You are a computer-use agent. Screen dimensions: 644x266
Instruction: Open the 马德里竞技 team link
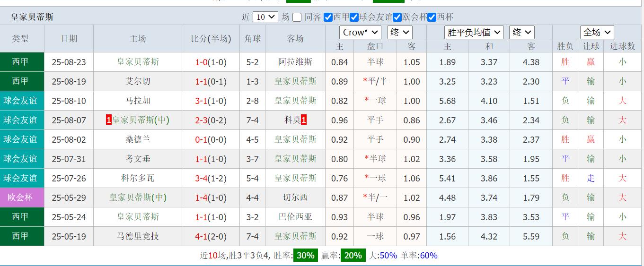[138, 236]
